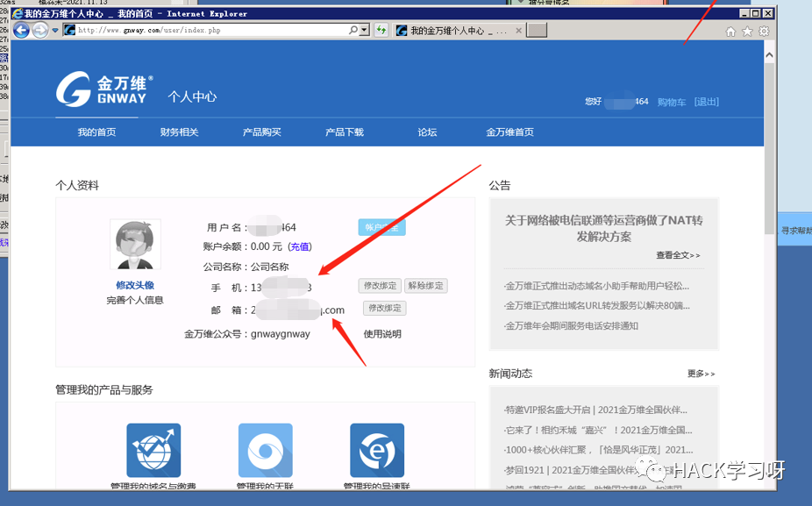Click the 管理我的产品与服务 heading
The width and height of the screenshot is (812, 506).
(104, 390)
